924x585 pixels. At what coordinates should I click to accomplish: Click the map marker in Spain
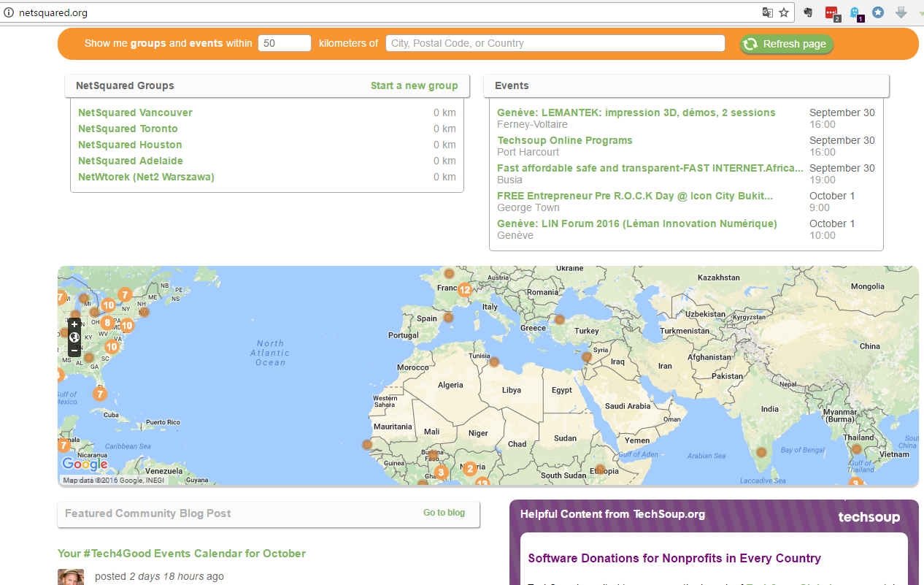coord(448,318)
